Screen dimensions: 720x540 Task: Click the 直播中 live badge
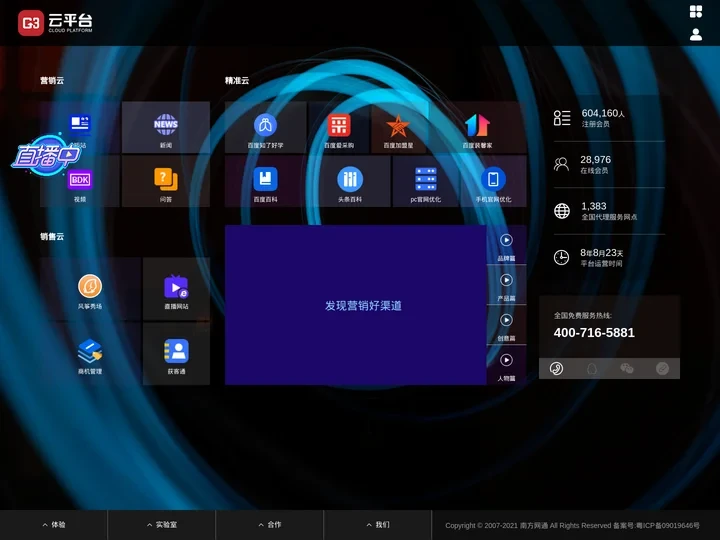45,156
